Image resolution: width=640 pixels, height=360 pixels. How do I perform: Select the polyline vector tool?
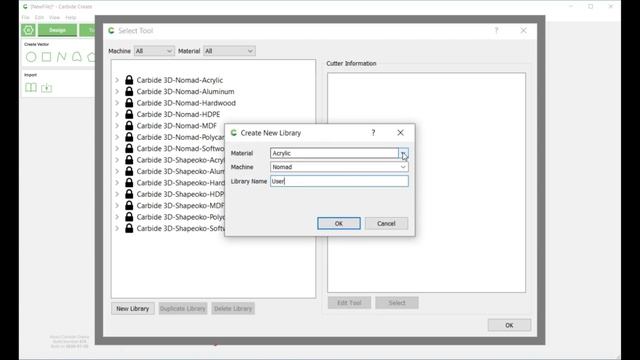click(61, 57)
